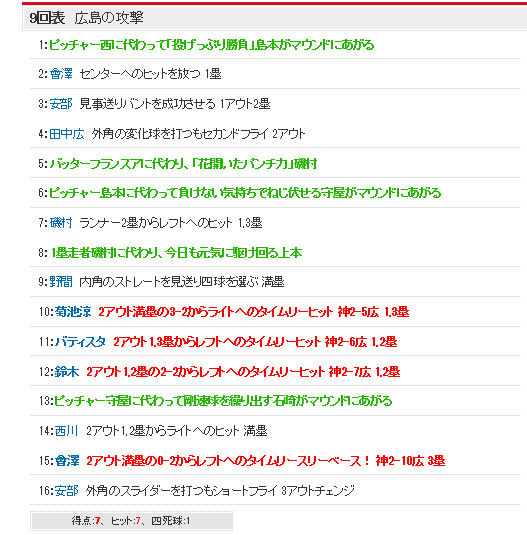Select red text with score 神2-7広
This screenshot has height=535, width=527.
click(243, 372)
